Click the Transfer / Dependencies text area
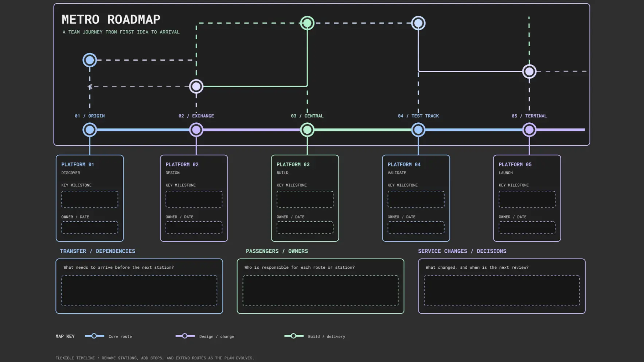 tap(139, 291)
